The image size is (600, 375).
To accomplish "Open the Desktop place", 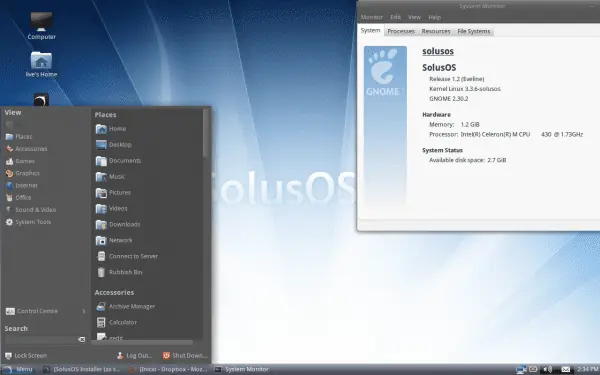I will (114, 145).
